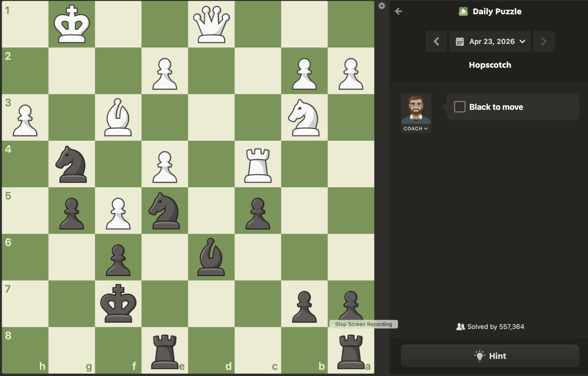Select the white pawn on a2
588x376 pixels.
click(351, 74)
